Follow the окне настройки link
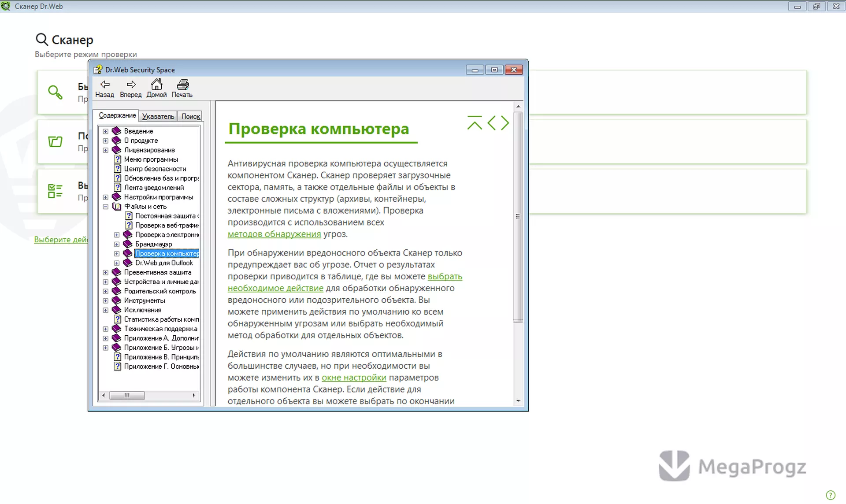846x504 pixels. tap(354, 378)
